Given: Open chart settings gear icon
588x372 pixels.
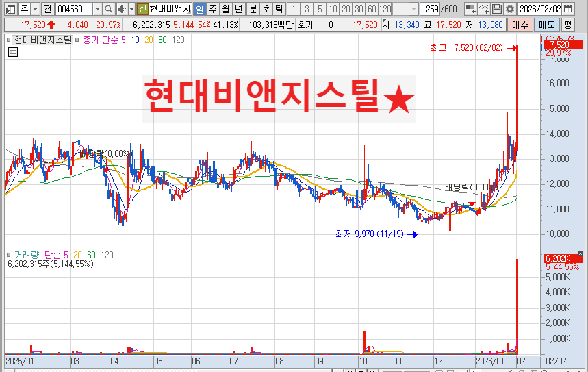Looking at the screenshot, I should pos(510,9).
